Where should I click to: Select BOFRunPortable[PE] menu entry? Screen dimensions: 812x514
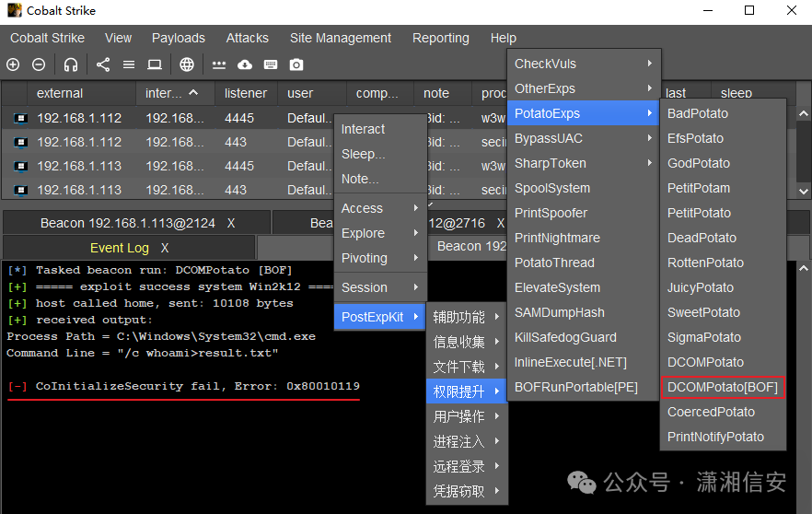(584, 387)
